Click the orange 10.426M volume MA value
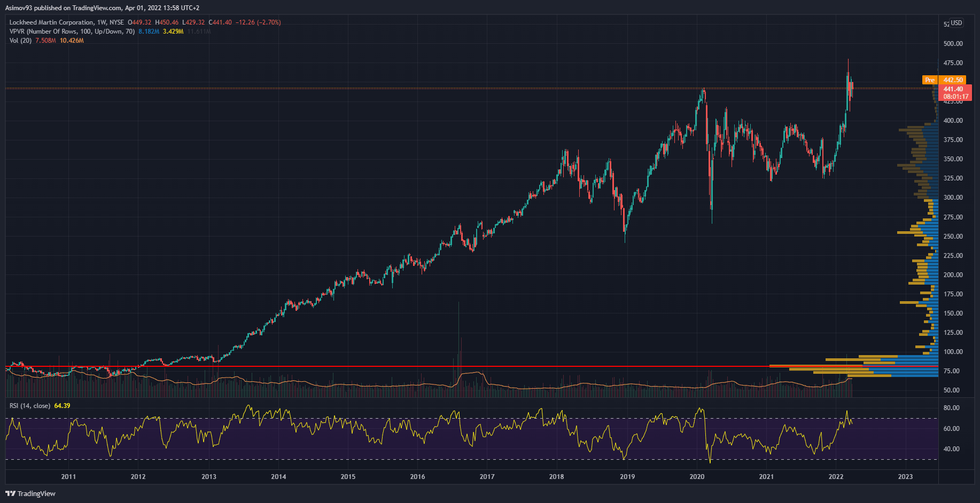This screenshot has height=503, width=980. click(72, 41)
